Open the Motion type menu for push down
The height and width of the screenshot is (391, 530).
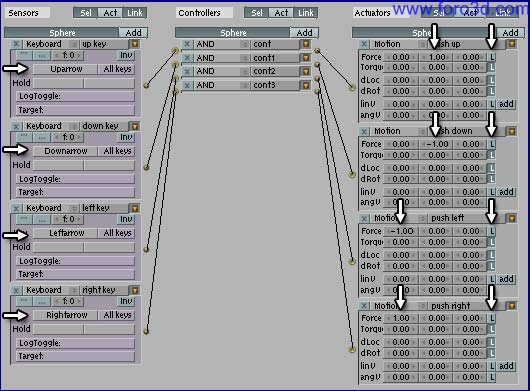[399, 131]
